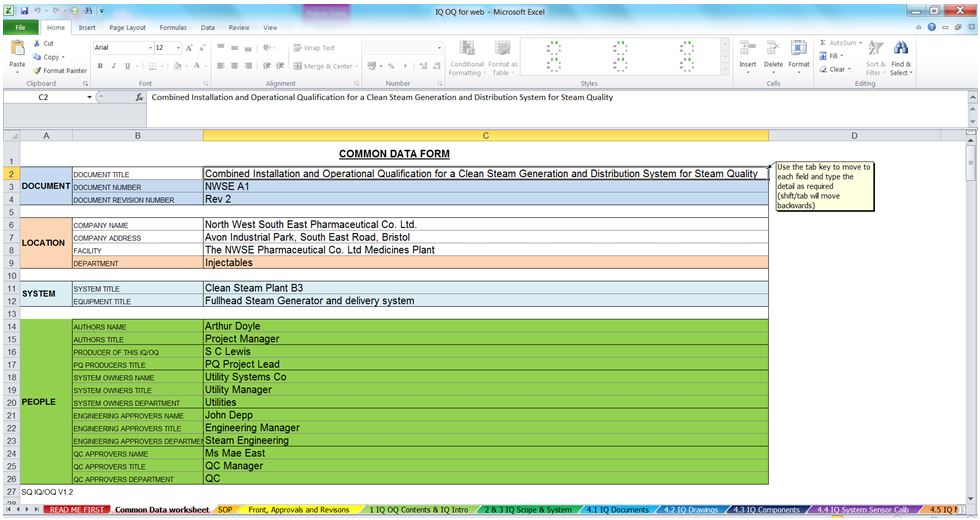Toggle Wrap Text for the cell
The height and width of the screenshot is (520, 980).
(314, 48)
